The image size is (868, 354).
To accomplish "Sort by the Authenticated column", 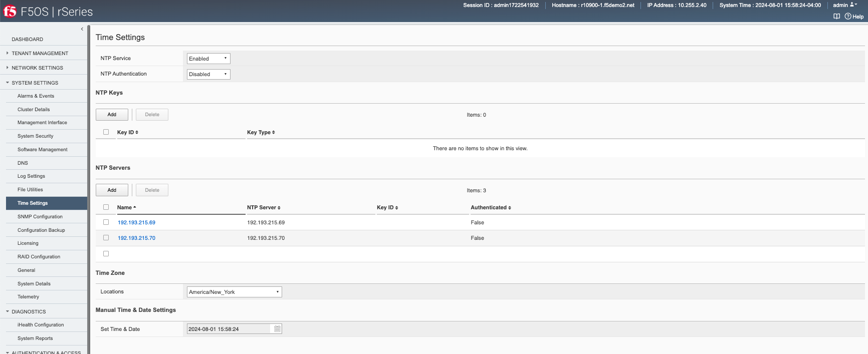I will pyautogui.click(x=491, y=207).
